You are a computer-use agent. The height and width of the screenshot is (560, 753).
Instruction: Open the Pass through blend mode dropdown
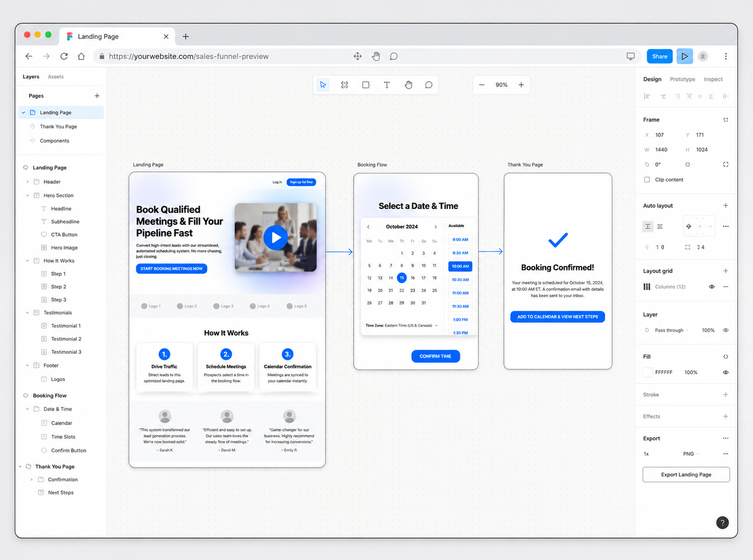[x=672, y=330]
